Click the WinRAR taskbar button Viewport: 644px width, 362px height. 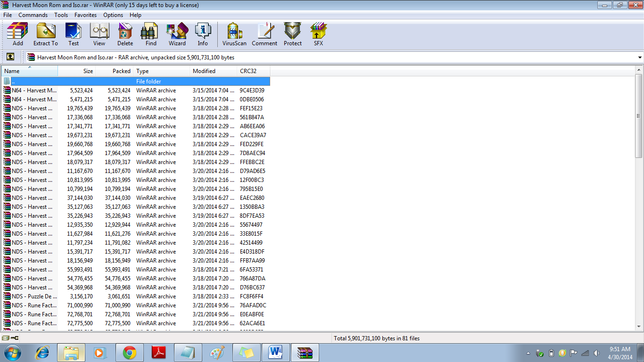[x=305, y=353]
